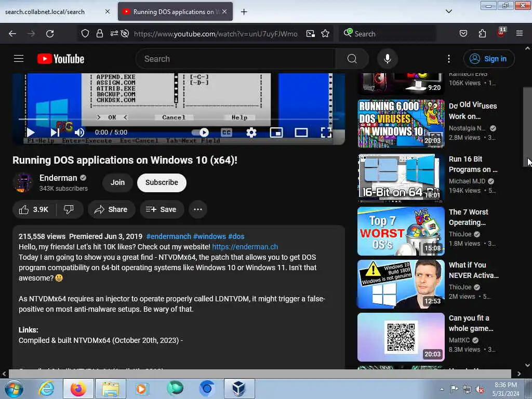Screen dimensions: 532x399
Task: Bookmark this page with the star
Action: tap(325, 34)
